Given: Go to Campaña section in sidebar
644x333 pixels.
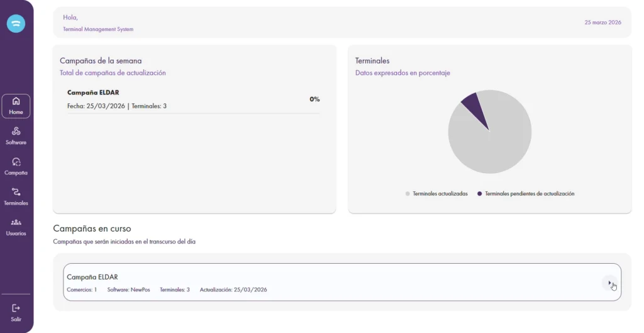Looking at the screenshot, I should pyautogui.click(x=16, y=166).
